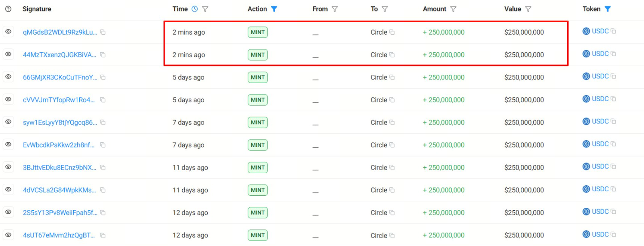Copy the 44MzTXxenzQJGKBiVA signature
The height and width of the screenshot is (246, 644).
coord(103,55)
